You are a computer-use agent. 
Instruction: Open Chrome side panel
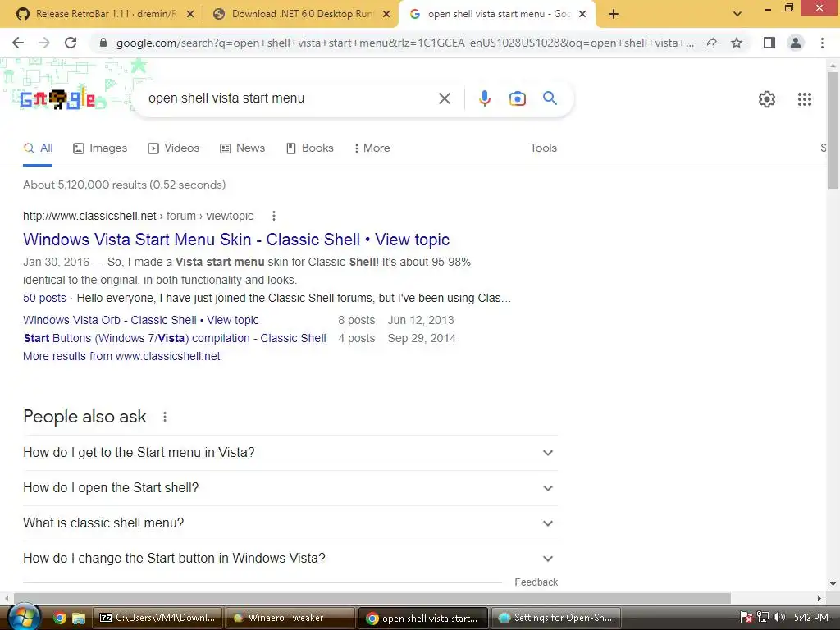[769, 43]
